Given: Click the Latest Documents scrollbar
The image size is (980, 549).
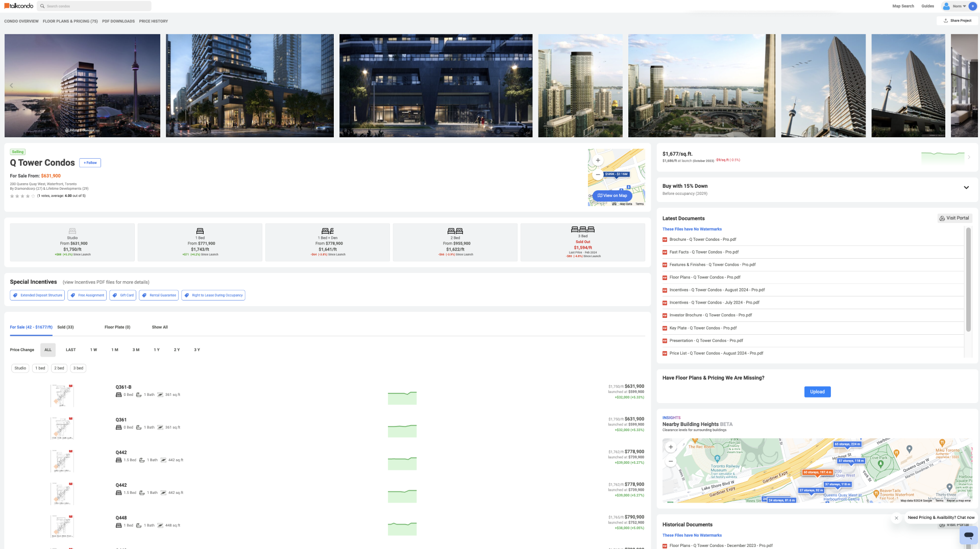Looking at the screenshot, I should coord(968,280).
